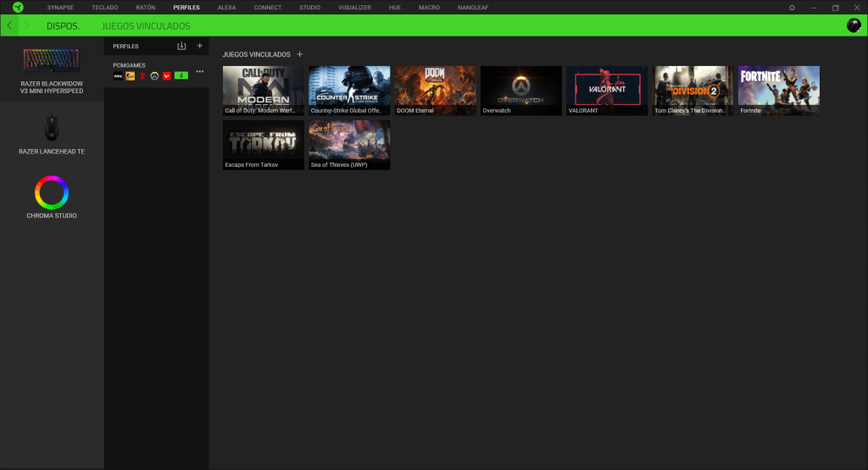Click the Modern Warfare icon in PCMGAMES
The height and width of the screenshot is (470, 868).
pos(118,76)
